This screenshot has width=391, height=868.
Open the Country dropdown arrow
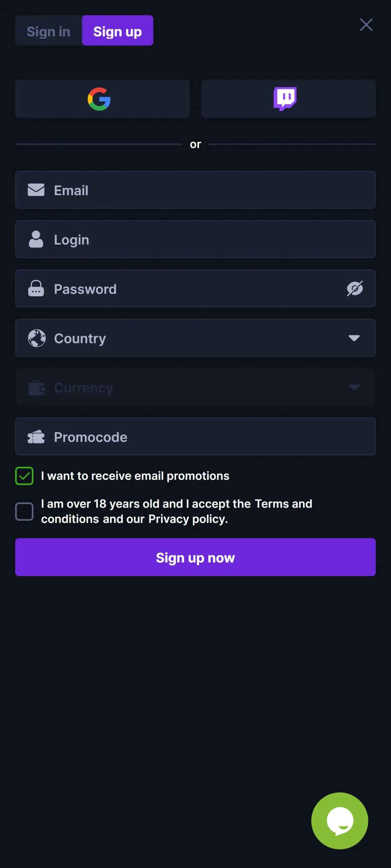click(354, 338)
